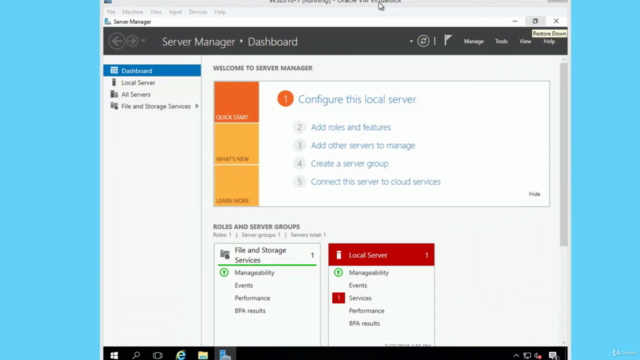Open the Server Manager Help menu
Viewport: 640px width, 360px height.
(549, 41)
